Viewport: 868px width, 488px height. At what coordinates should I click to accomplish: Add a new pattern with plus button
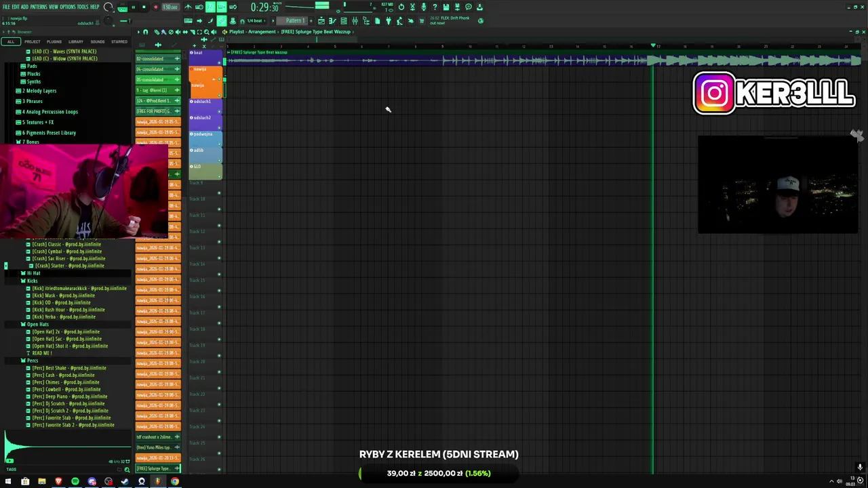click(311, 20)
